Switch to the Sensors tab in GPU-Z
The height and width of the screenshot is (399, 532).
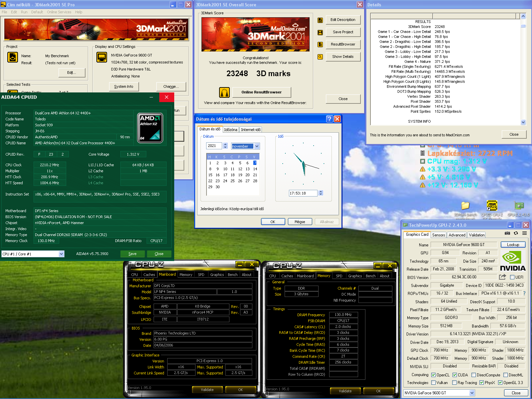tap(438, 235)
